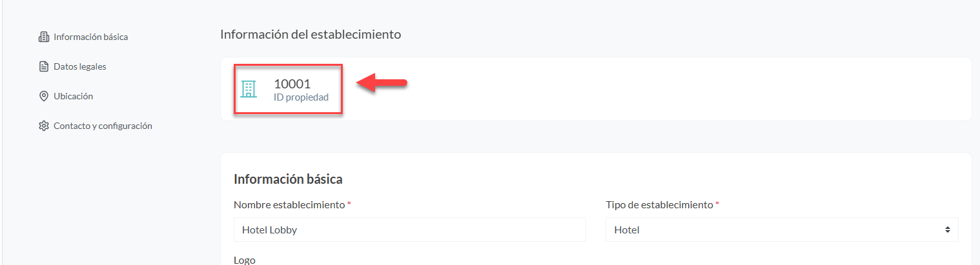This screenshot has height=265, width=980.
Task: Click the Nombre establecimiento field label
Action: point(289,204)
